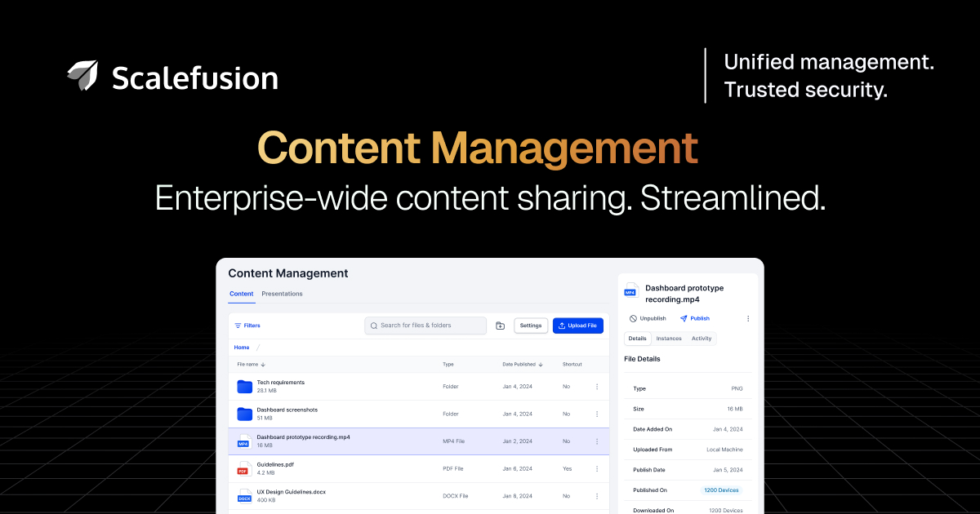Click the magnifier icon in the search box

pyautogui.click(x=374, y=326)
